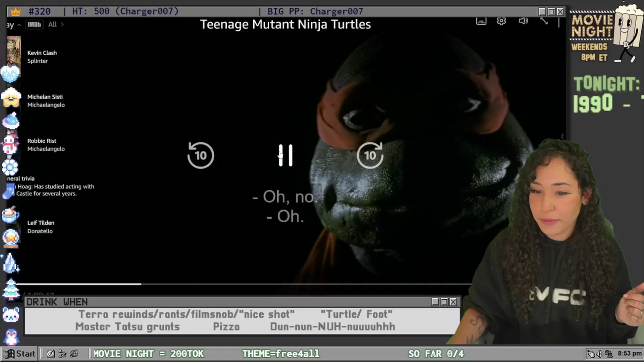The width and height of the screenshot is (644, 362).
Task: Seek along the video progress bar
Action: (244, 284)
